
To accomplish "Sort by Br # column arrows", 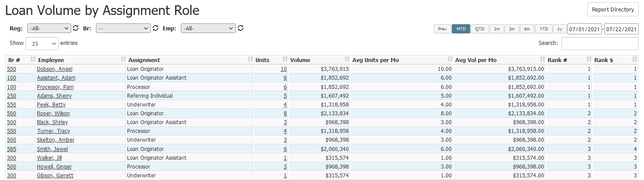I will pyautogui.click(x=33, y=60).
